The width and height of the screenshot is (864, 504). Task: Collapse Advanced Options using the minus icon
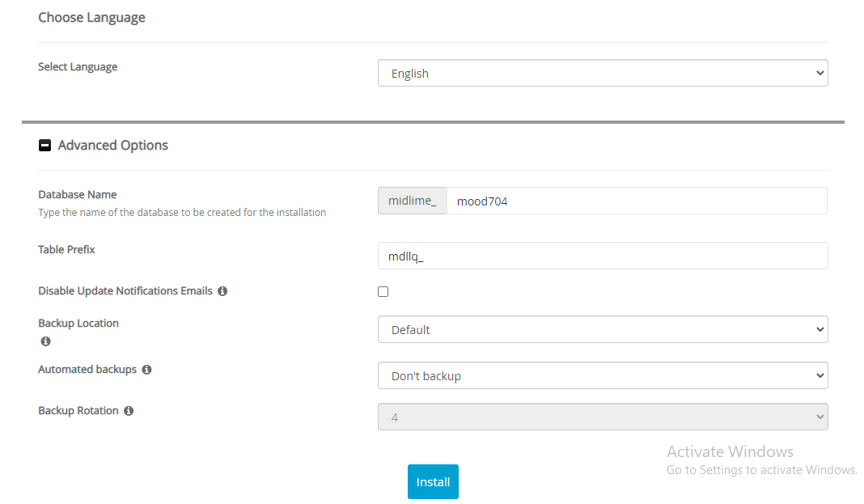(x=44, y=146)
